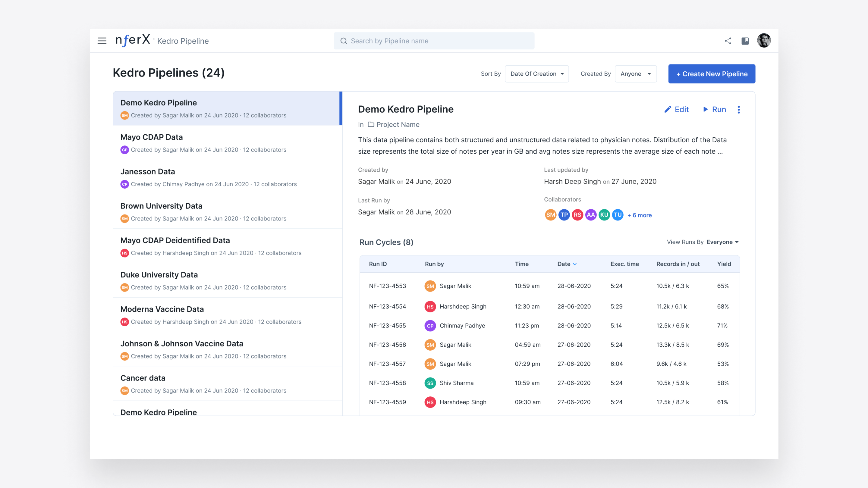Click the pencil Edit icon
The height and width of the screenshot is (488, 868).
668,109
